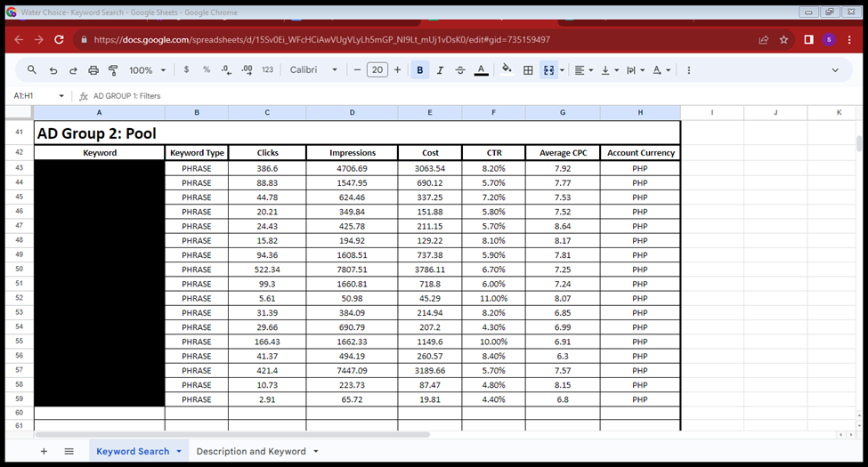Undo the last action
Image resolution: width=868 pixels, height=467 pixels.
pyautogui.click(x=53, y=70)
